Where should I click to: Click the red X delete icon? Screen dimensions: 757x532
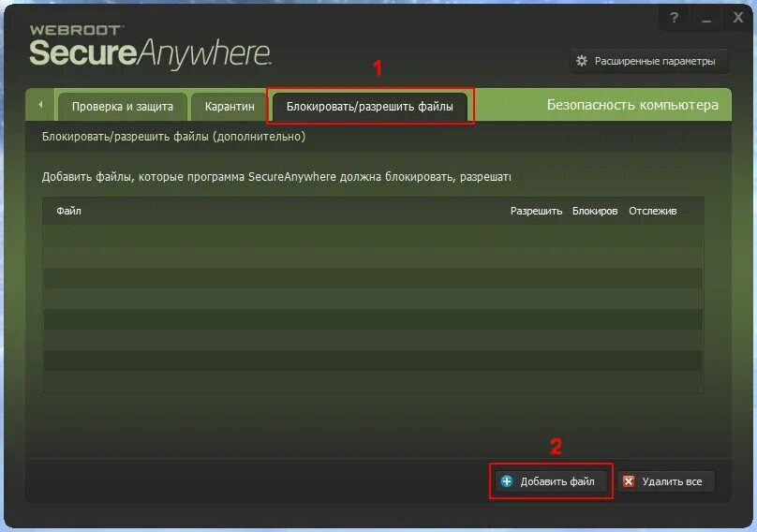pyautogui.click(x=628, y=480)
